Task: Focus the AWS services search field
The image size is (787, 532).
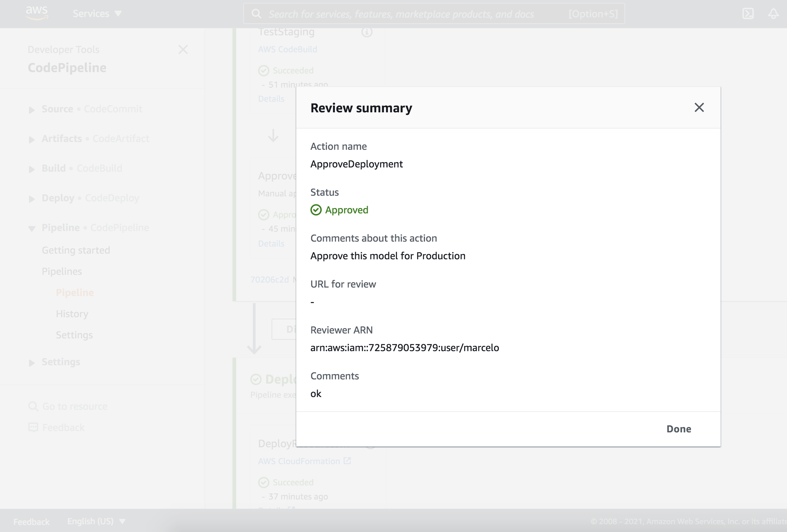Action: click(x=434, y=14)
